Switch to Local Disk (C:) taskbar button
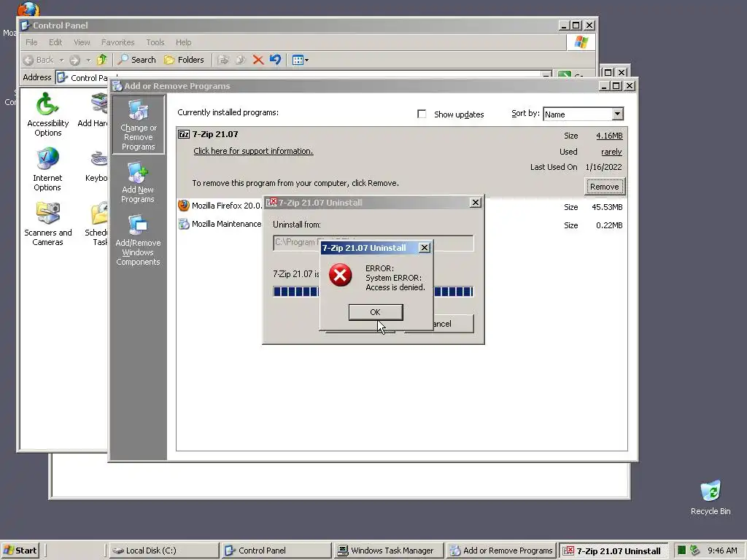This screenshot has height=560, width=747. coord(163,551)
